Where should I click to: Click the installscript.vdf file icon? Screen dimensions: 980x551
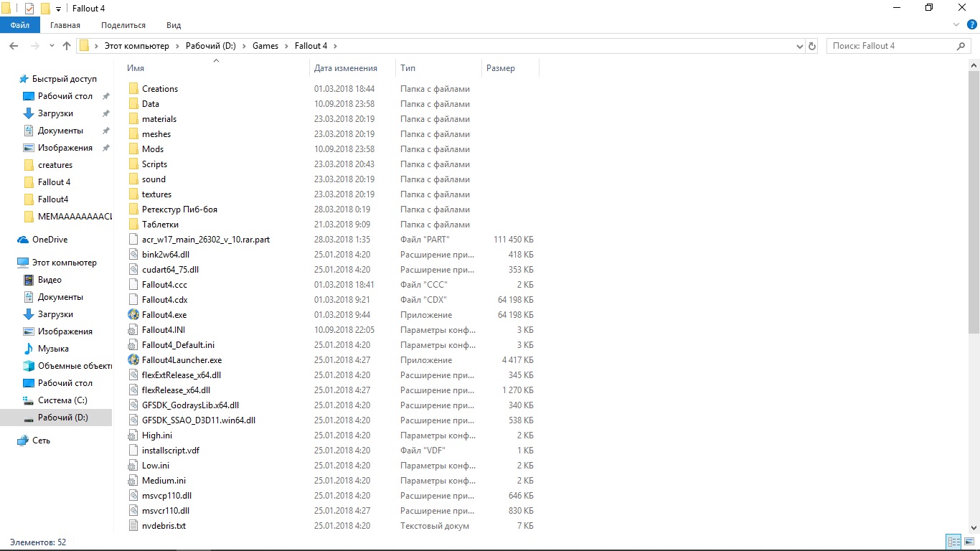pyautogui.click(x=133, y=451)
